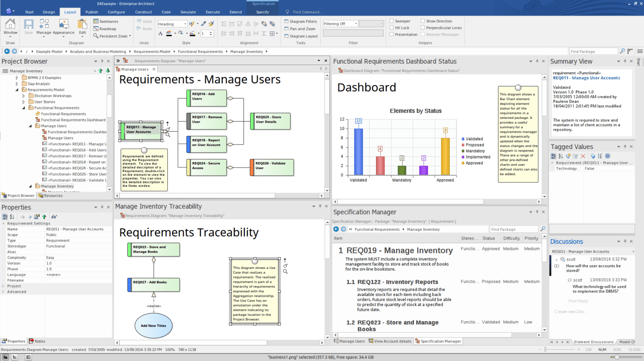
Task: Click the REQ011 - Manage User Accounts link
Action: point(586,78)
